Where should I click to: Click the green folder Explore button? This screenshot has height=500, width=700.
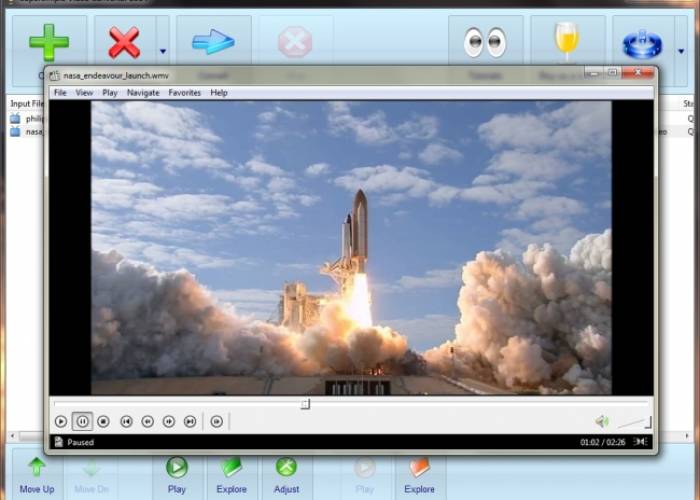pyautogui.click(x=231, y=476)
